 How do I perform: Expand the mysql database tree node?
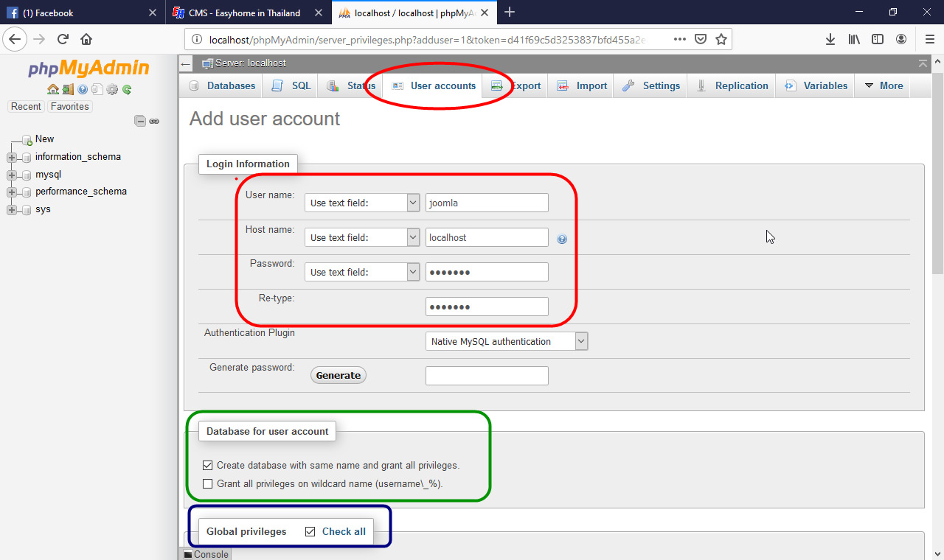[12, 174]
